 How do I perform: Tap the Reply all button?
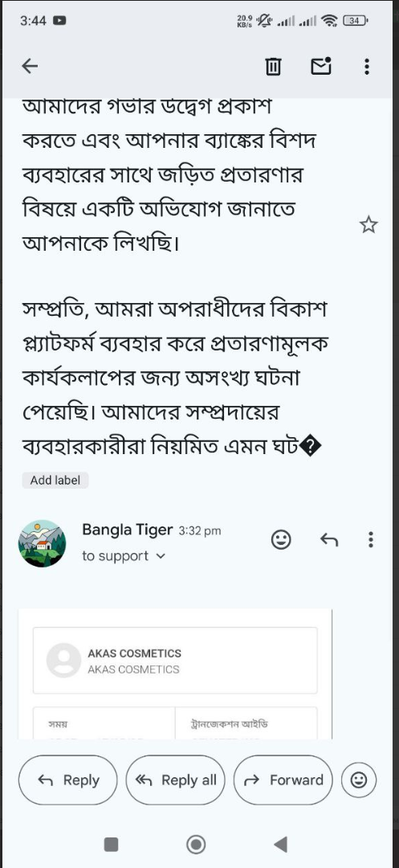click(x=176, y=780)
